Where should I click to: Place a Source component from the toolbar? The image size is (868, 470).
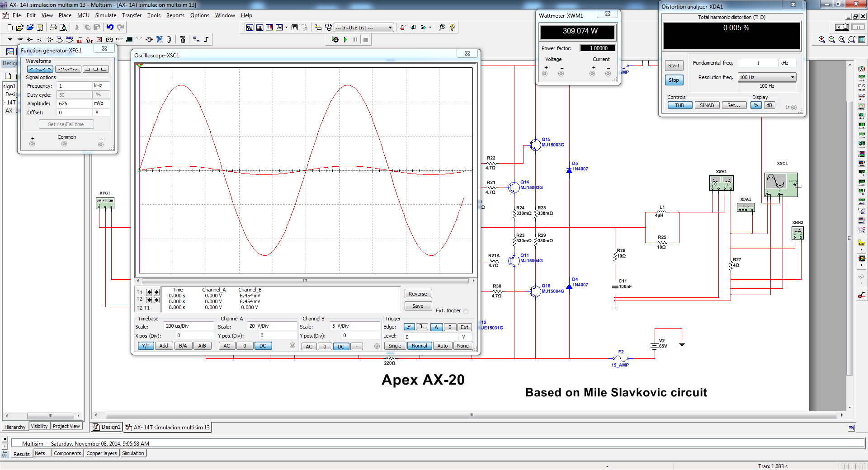coord(10,39)
